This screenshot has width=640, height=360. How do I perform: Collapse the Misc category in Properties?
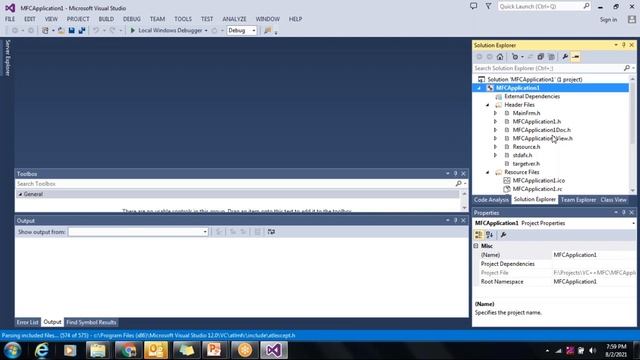click(476, 246)
